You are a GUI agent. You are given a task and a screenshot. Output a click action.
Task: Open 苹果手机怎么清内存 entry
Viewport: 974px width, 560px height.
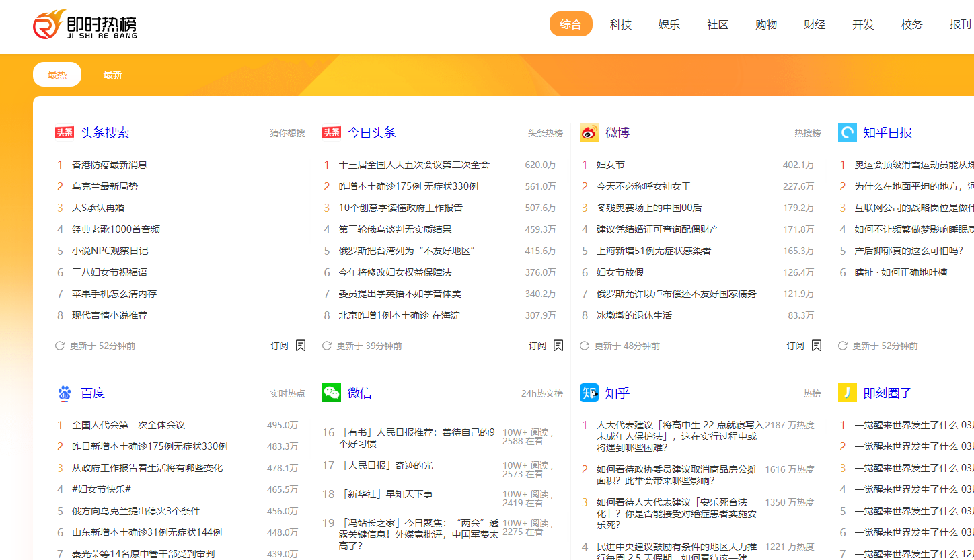[x=114, y=294]
